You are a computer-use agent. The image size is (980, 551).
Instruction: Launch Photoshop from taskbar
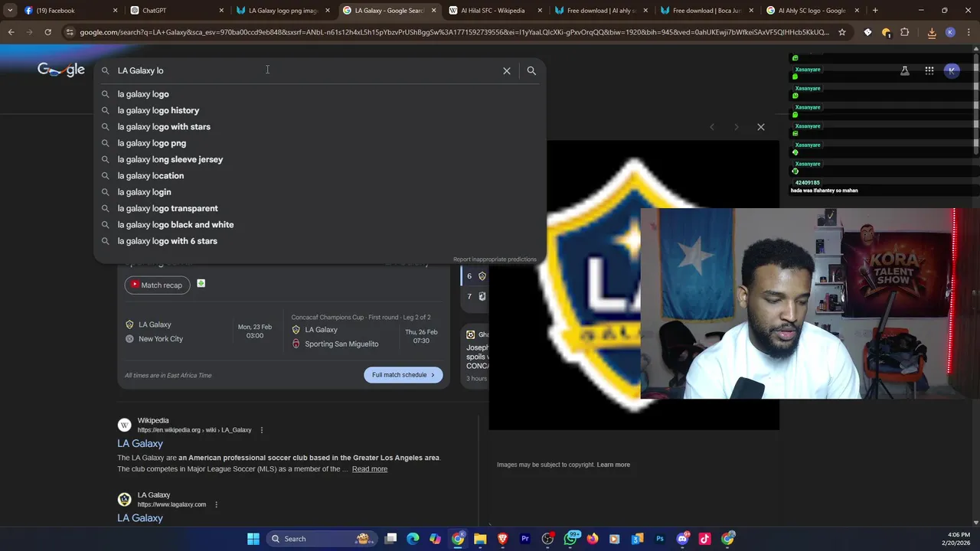(x=660, y=539)
